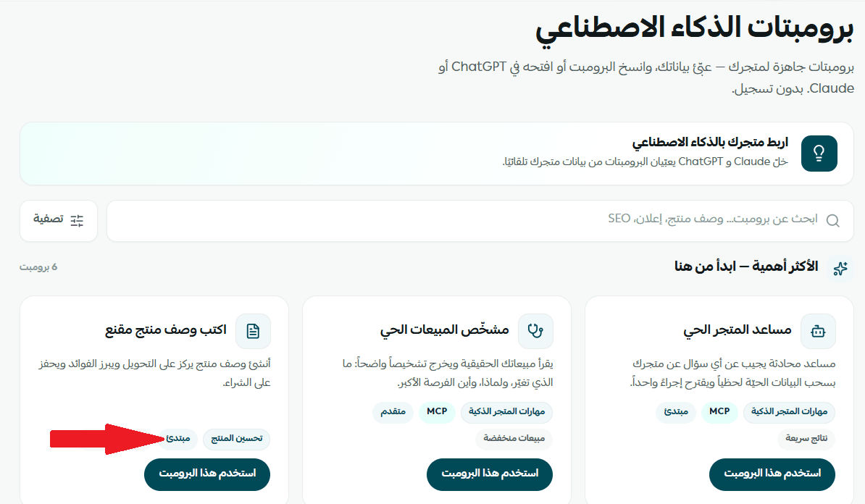This screenshot has width=865, height=504.
Task: Open the مساعد المتجر الحي card title
Action: [737, 330]
